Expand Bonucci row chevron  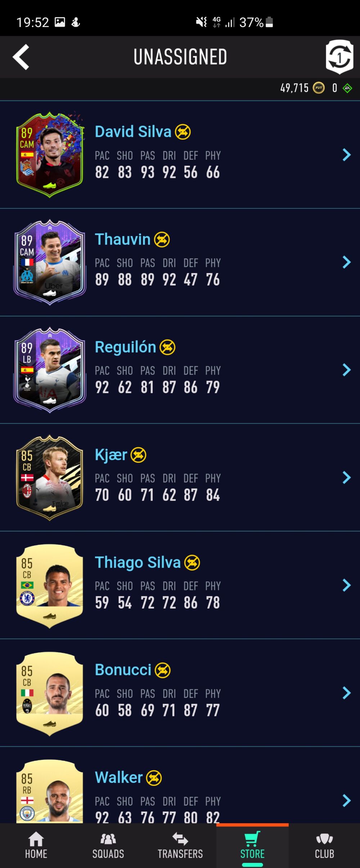(x=347, y=693)
